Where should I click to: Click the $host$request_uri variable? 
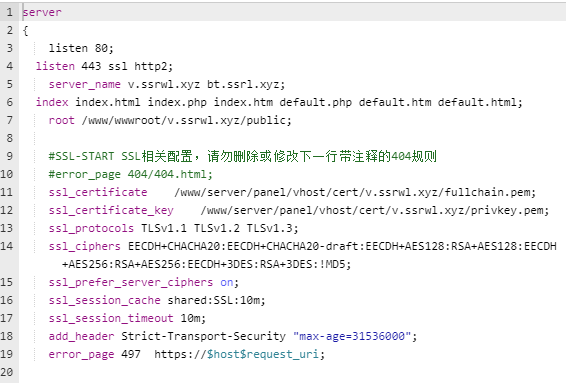pyautogui.click(x=263, y=354)
